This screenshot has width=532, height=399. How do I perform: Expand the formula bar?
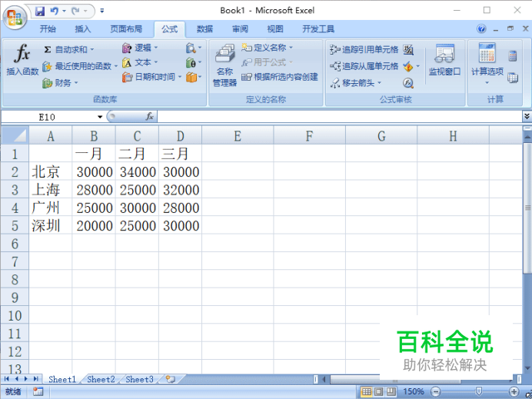(527, 116)
